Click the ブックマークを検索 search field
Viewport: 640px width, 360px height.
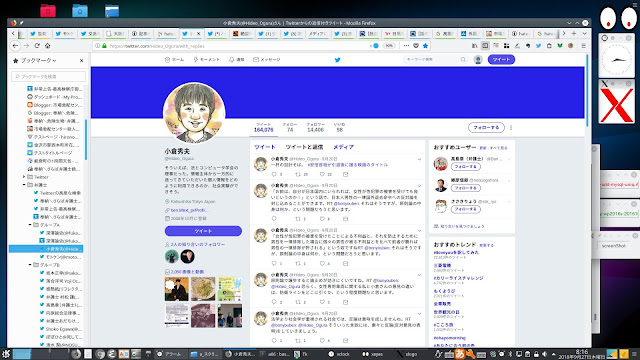click(x=49, y=76)
